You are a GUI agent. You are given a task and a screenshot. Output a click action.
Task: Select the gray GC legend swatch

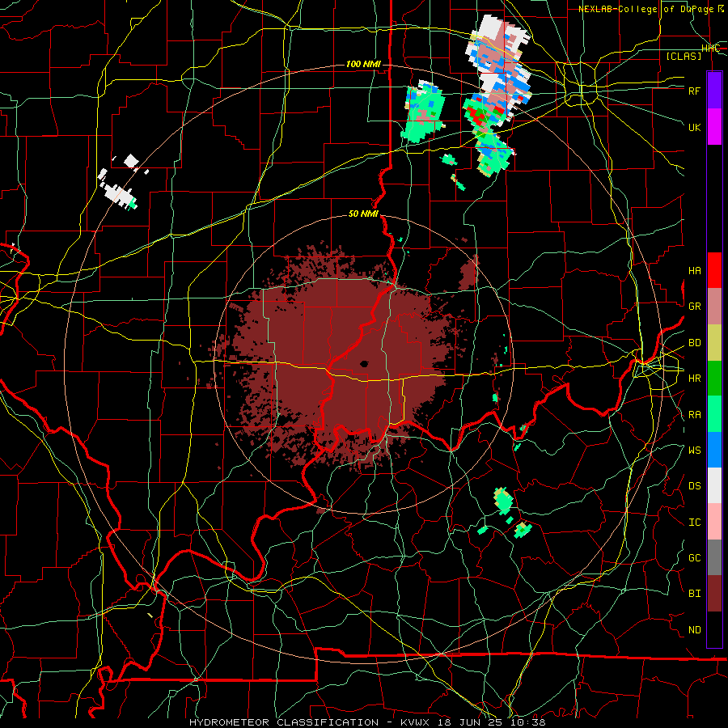[714, 557]
